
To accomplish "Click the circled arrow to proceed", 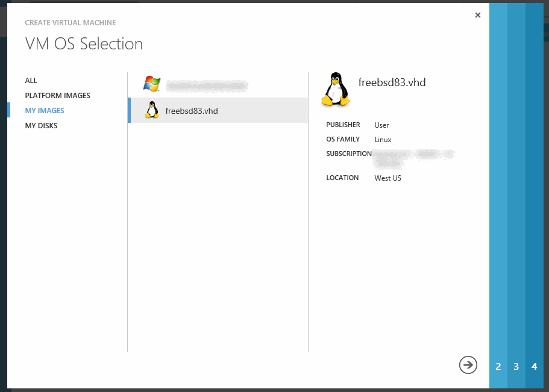I will point(468,365).
